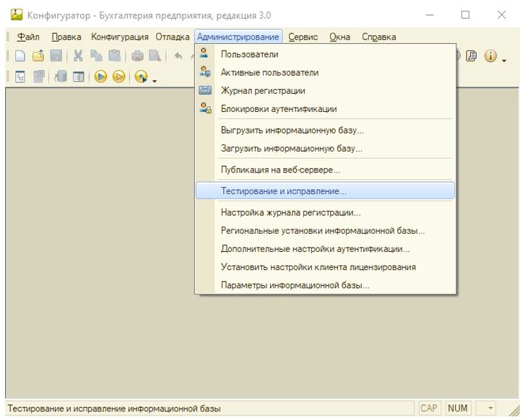Open the configuration tree icon
The image size is (525, 420).
pyautogui.click(x=20, y=77)
